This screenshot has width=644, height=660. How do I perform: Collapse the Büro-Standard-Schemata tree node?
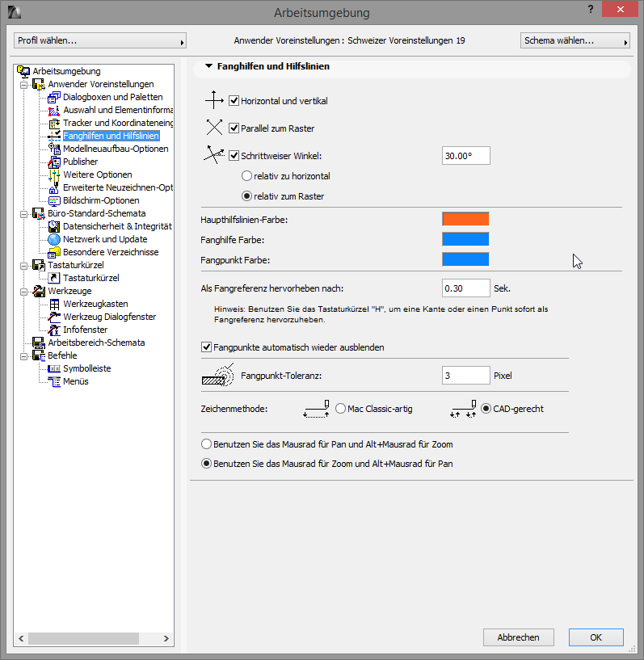[24, 214]
